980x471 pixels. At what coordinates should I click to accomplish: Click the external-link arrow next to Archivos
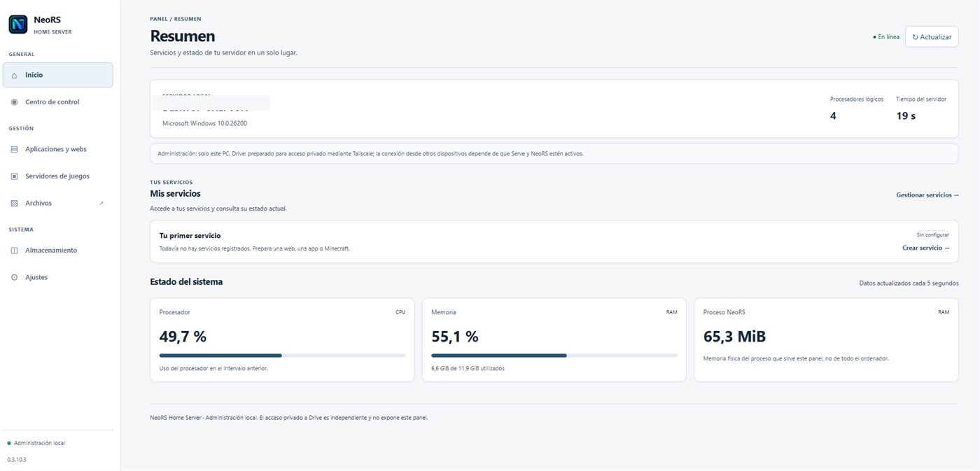coord(101,203)
